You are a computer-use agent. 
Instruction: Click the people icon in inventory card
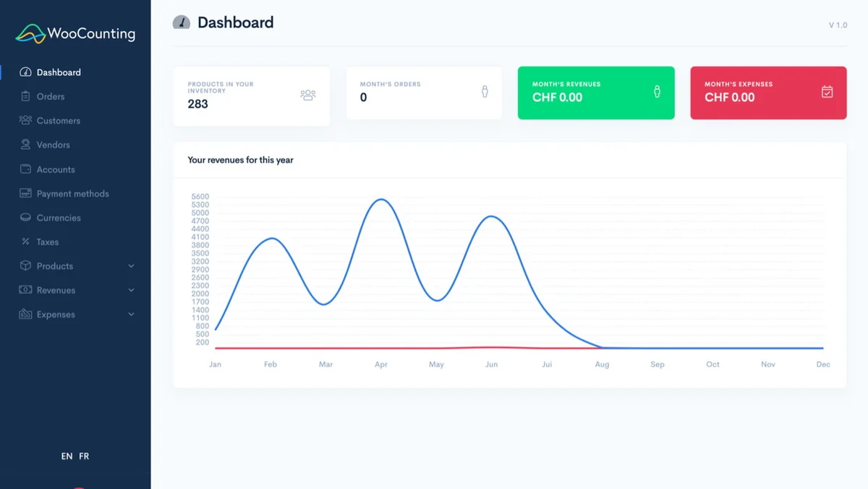point(308,95)
